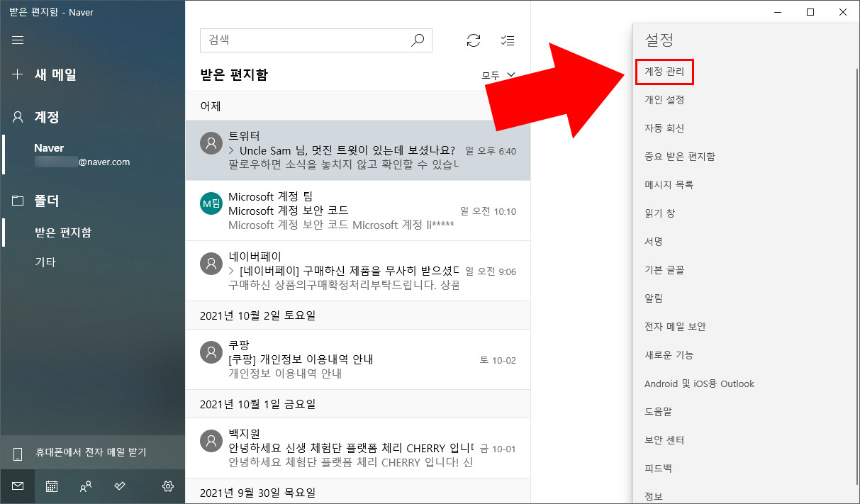Open 보안 센터 settings entry
860x504 pixels.
(664, 440)
